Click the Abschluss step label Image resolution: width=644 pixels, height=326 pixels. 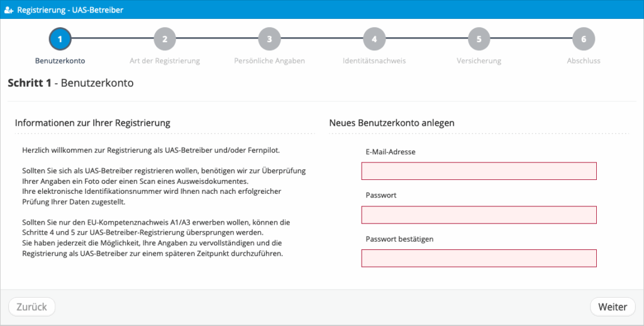point(584,61)
